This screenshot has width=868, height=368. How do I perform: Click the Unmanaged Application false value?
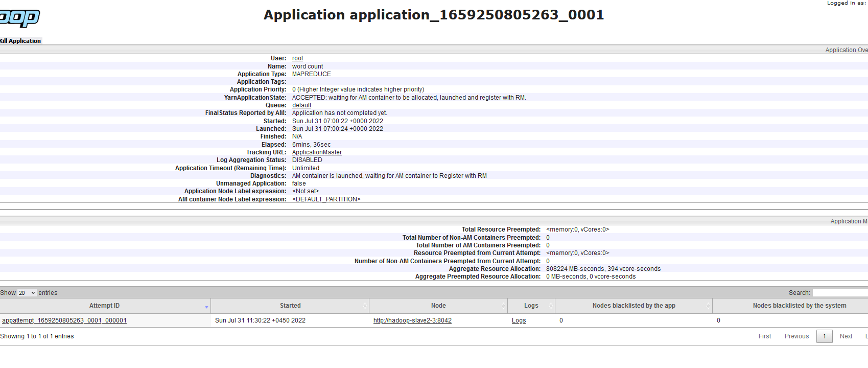[299, 183]
